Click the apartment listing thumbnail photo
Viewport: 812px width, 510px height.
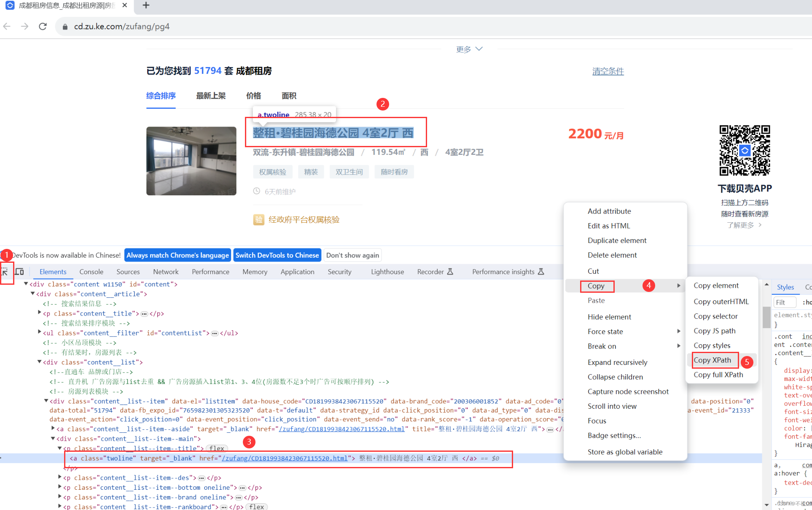click(x=191, y=161)
